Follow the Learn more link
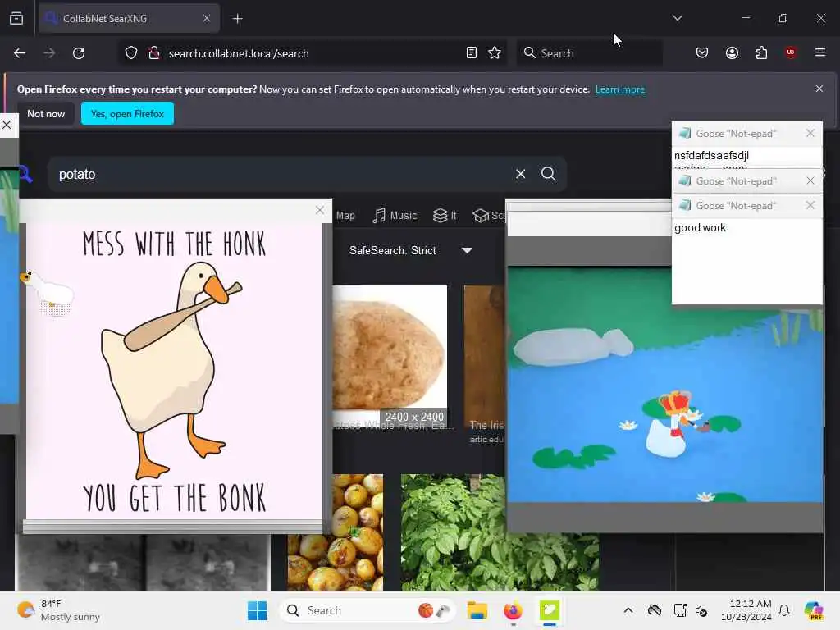Image resolution: width=840 pixels, height=630 pixels. (x=620, y=89)
